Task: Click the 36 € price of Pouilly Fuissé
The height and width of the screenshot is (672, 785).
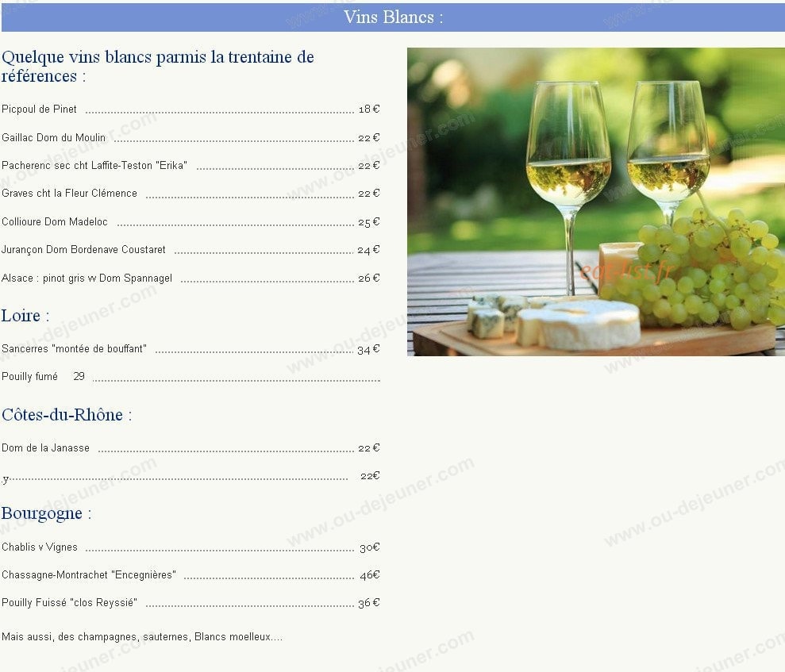Action: 369,603
